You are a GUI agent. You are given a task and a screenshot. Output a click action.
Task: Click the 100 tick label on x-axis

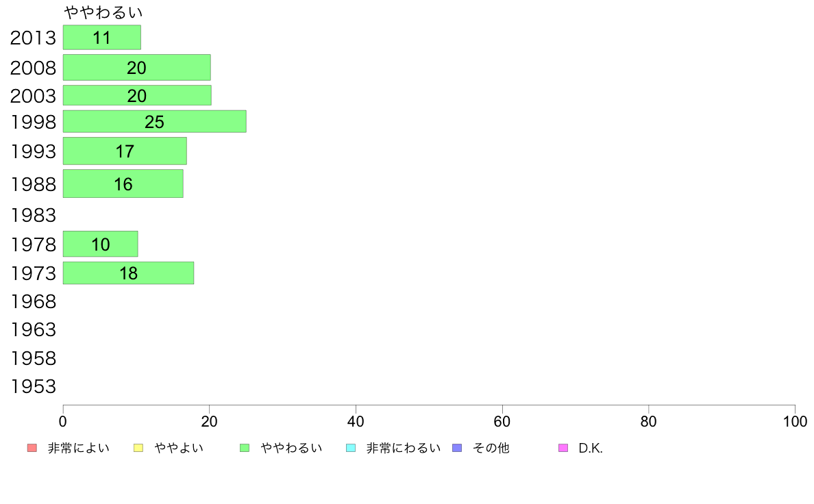[x=795, y=421]
